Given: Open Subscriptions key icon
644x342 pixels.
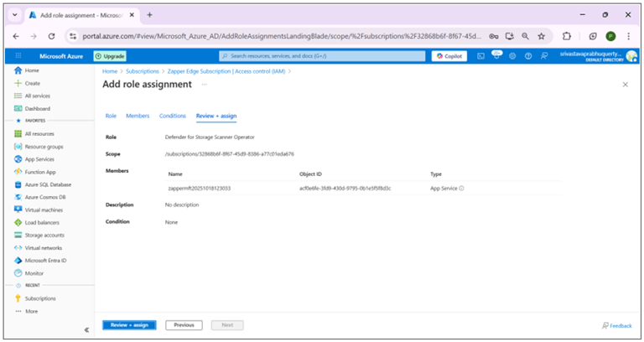Looking at the screenshot, I should [18, 298].
